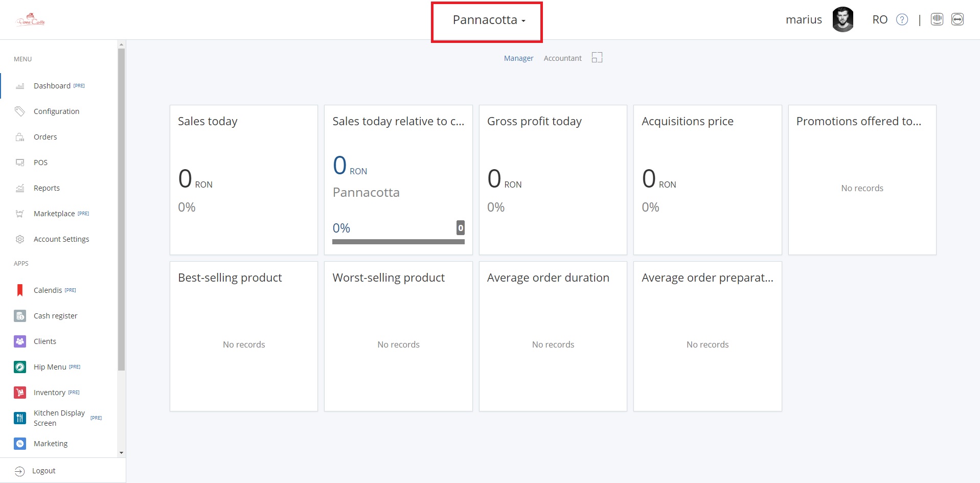Screen dimensions: 980x483
Task: Click the purple Clients app icon
Action: (x=20, y=341)
